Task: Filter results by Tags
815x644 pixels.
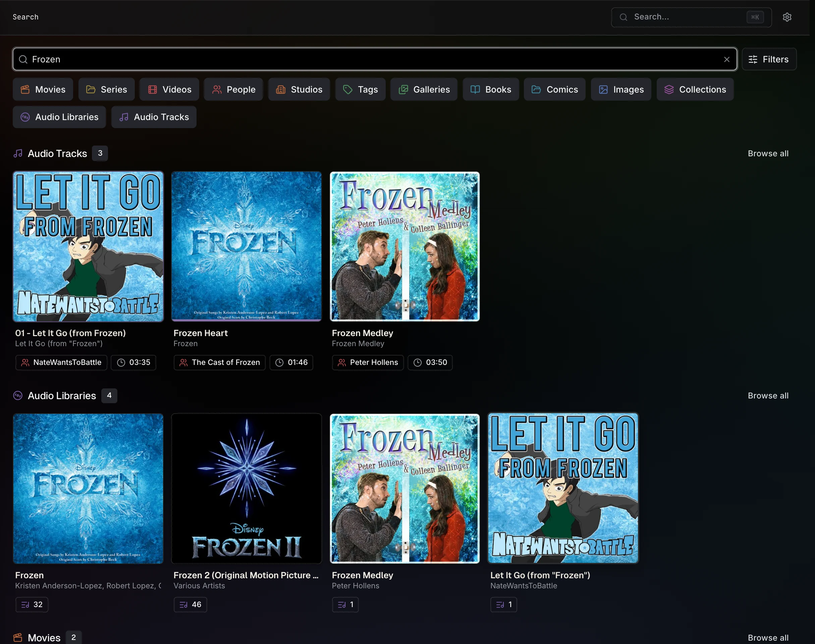Action: point(361,89)
